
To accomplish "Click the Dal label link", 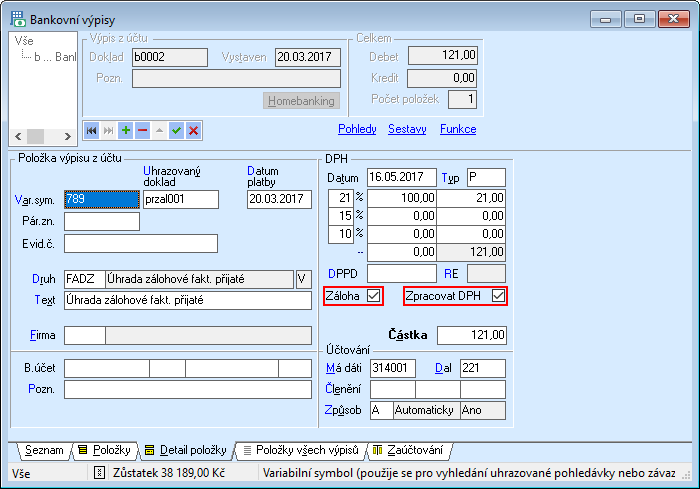I will [x=443, y=368].
